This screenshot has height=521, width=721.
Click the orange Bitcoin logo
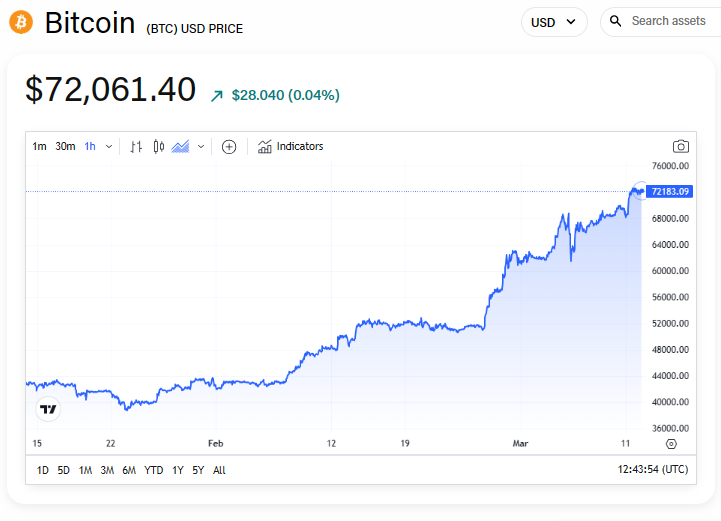tap(21, 22)
